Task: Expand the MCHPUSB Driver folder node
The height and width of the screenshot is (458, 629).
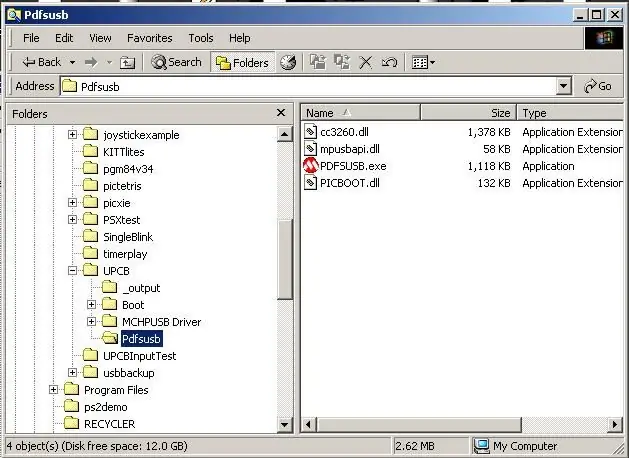Action: pos(91,322)
